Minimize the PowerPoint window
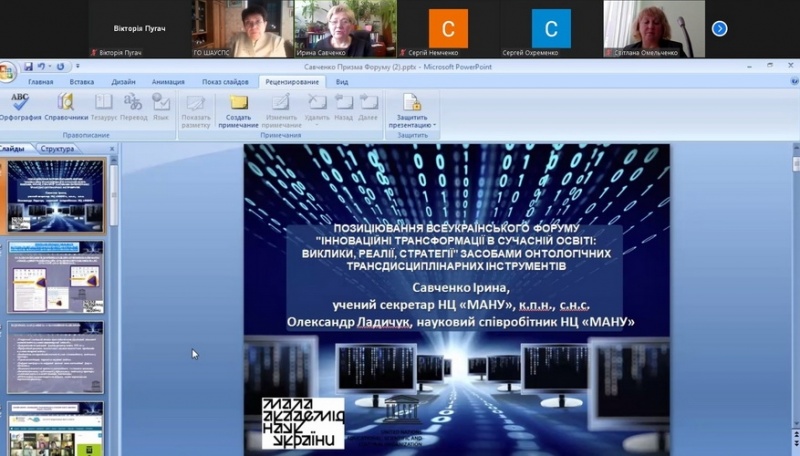 [749, 66]
